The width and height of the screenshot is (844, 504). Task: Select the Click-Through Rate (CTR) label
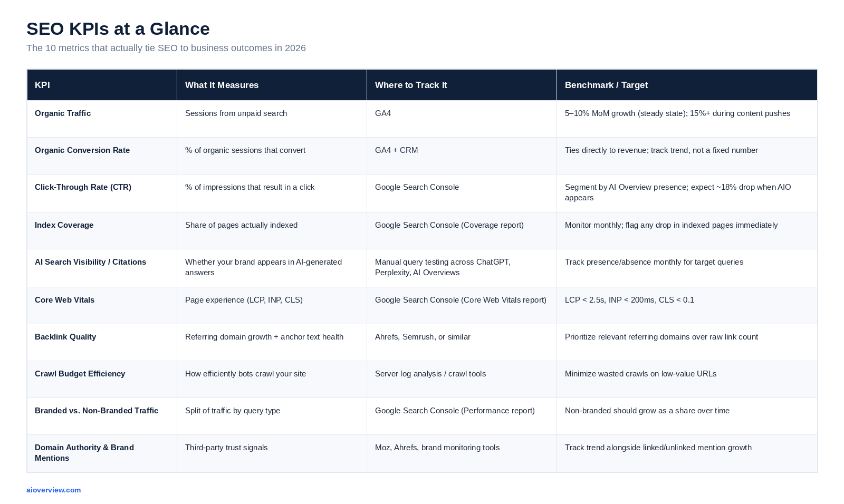point(83,187)
